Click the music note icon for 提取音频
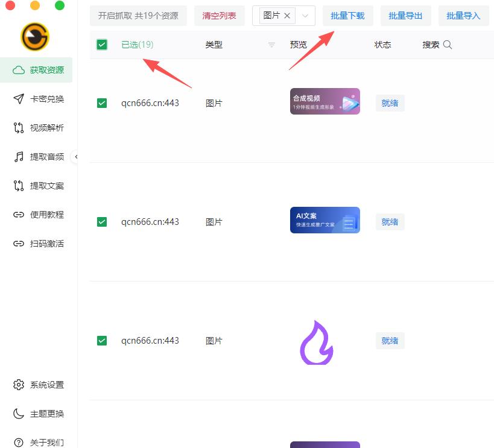Image resolution: width=494 pixels, height=448 pixels. tap(19, 157)
